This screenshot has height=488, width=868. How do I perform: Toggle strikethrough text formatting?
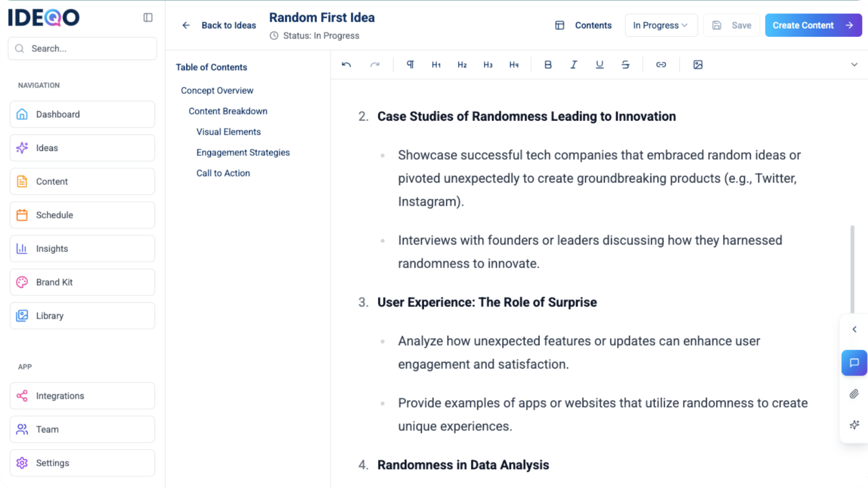tap(626, 65)
